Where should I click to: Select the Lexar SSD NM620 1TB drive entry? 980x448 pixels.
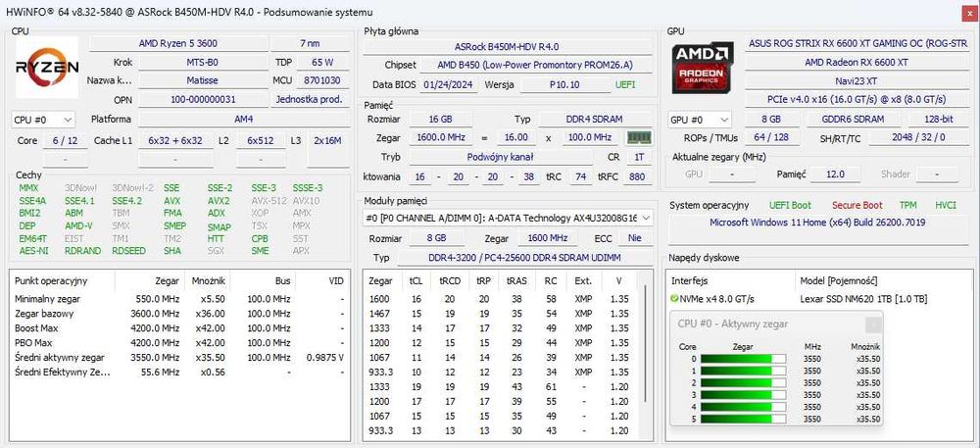pyautogui.click(x=863, y=299)
